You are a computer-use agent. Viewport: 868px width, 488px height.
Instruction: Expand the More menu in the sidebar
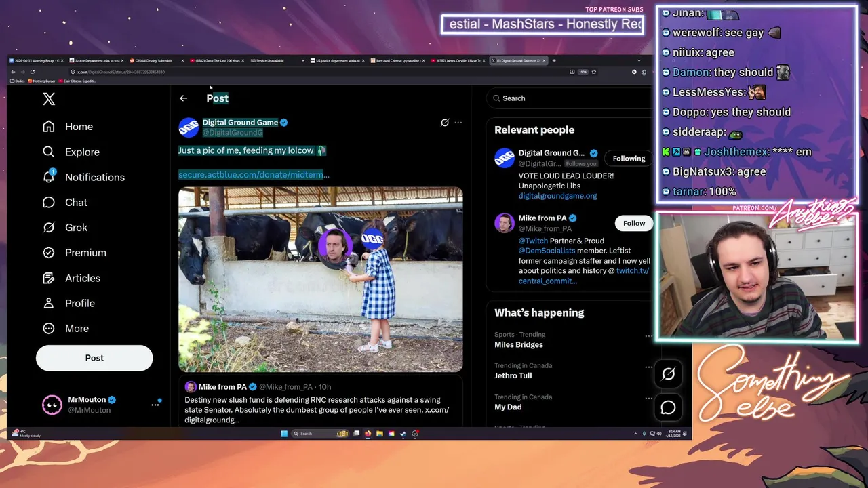[x=66, y=329]
